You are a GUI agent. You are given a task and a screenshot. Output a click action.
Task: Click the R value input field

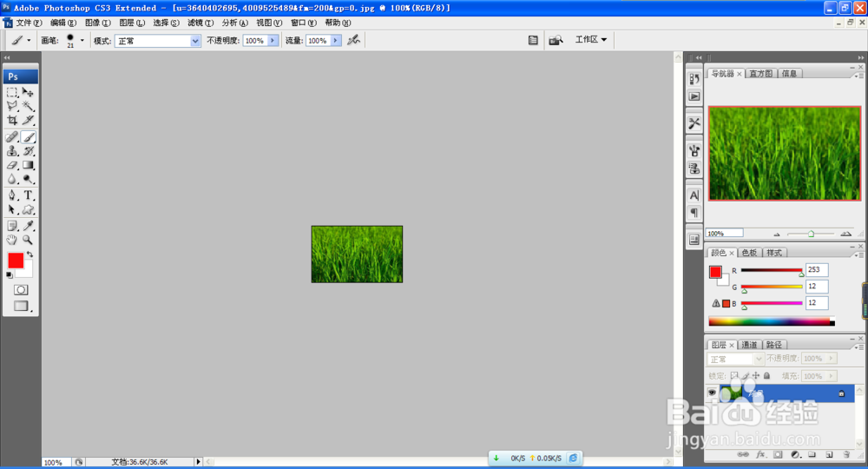click(817, 269)
